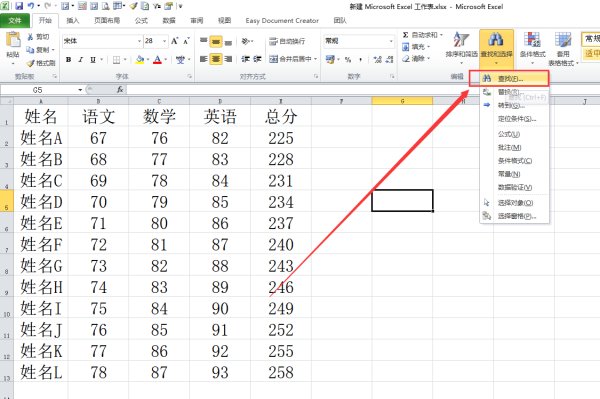Click the Paste clipboard icon
The height and width of the screenshot is (399, 600).
click(13, 40)
